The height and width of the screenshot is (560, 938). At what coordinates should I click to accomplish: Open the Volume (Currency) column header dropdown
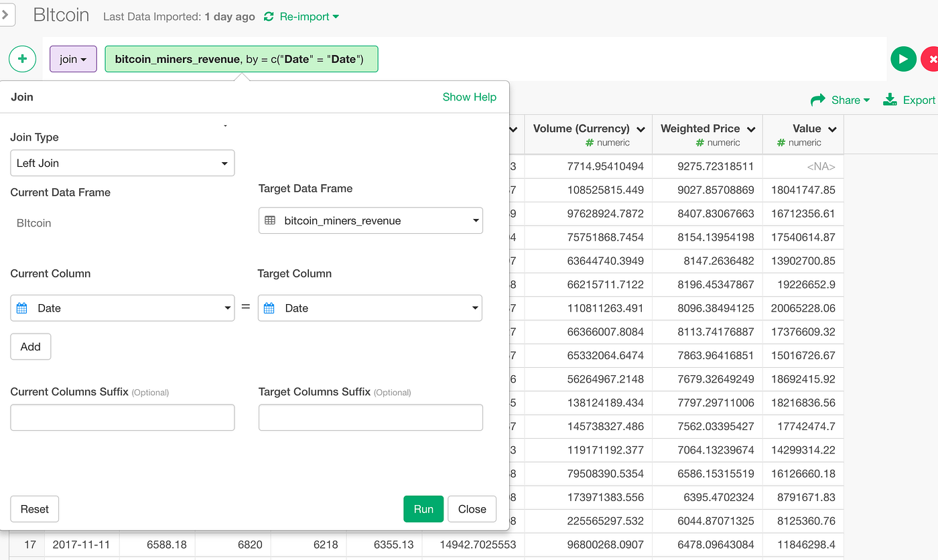641,129
